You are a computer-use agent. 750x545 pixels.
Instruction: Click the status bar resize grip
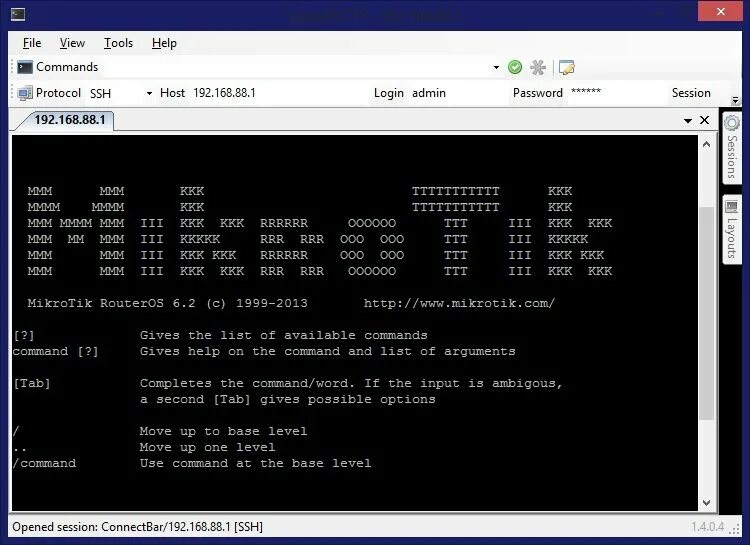[x=734, y=528]
